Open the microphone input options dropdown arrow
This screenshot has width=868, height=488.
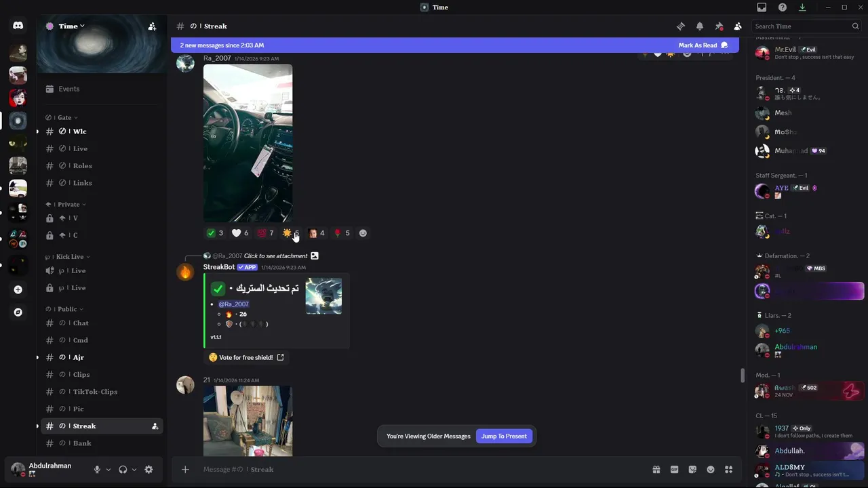click(x=108, y=470)
